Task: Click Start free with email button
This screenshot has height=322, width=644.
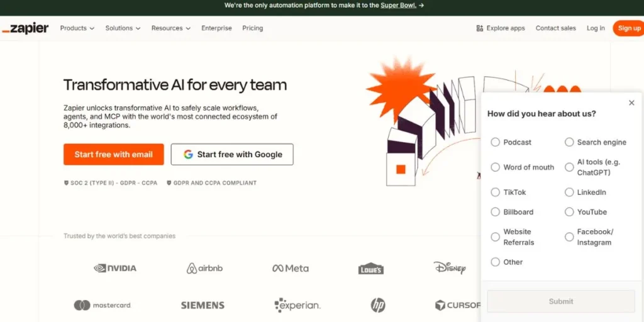Action: point(114,155)
